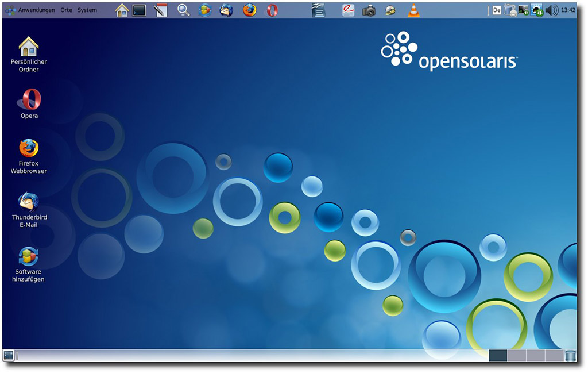Take a screenshot with the camera icon

367,10
